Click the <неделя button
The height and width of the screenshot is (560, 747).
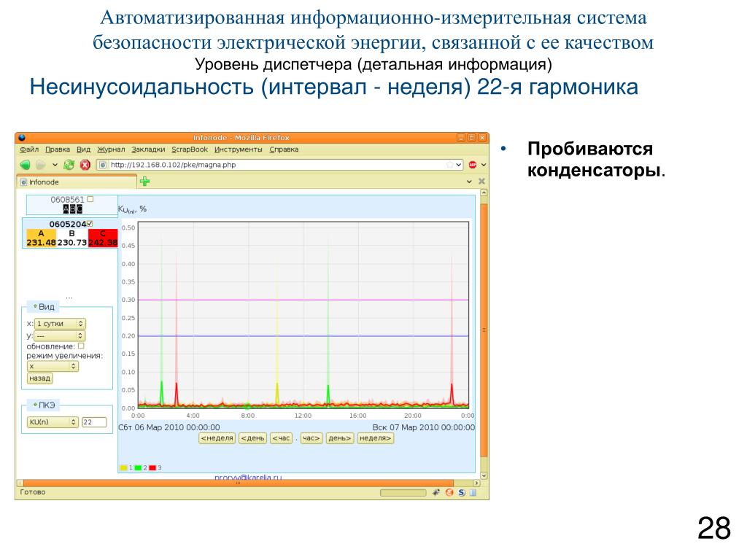click(x=217, y=438)
